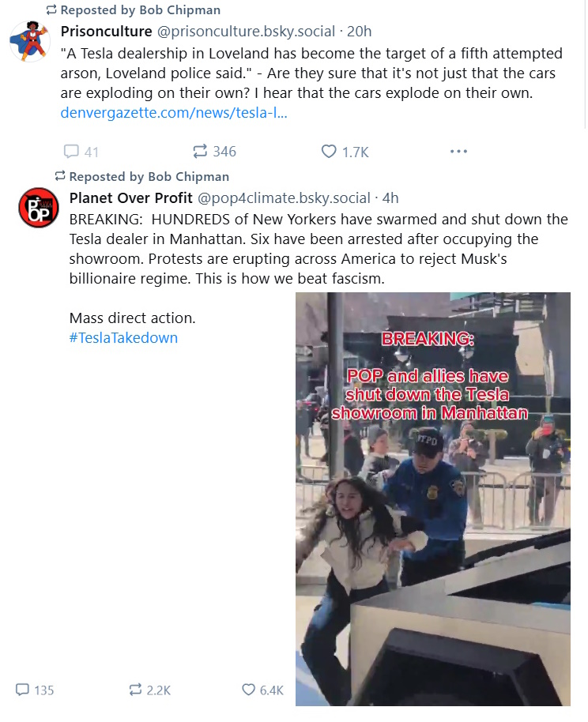Image resolution: width=588 pixels, height=722 pixels.
Task: Play the Tesla showroom protest video
Action: (x=433, y=499)
